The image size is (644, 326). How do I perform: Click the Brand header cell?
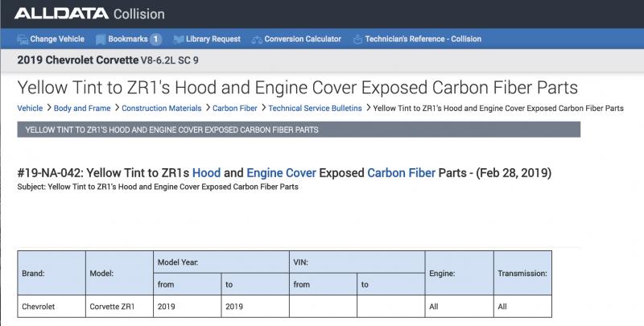click(52, 273)
